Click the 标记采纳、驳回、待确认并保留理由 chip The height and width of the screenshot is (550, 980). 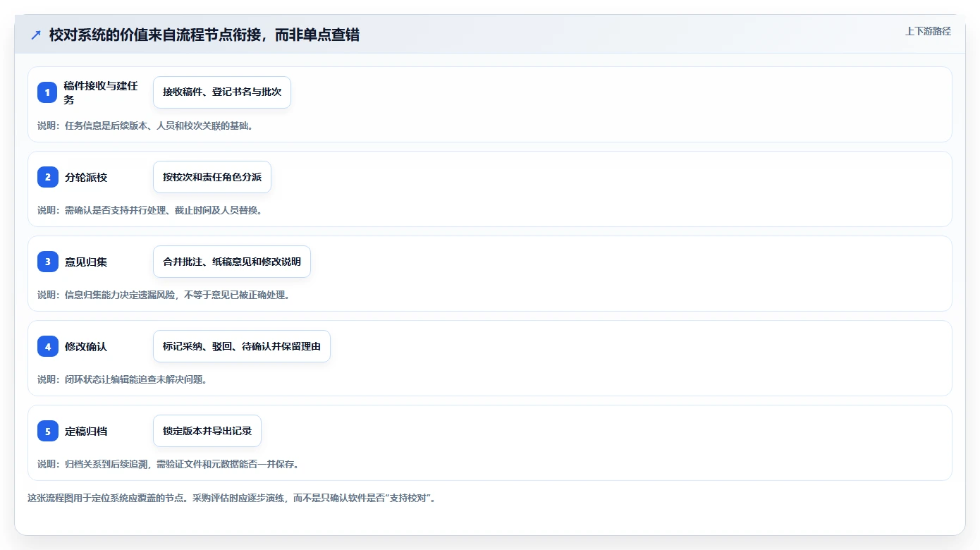pyautogui.click(x=242, y=346)
